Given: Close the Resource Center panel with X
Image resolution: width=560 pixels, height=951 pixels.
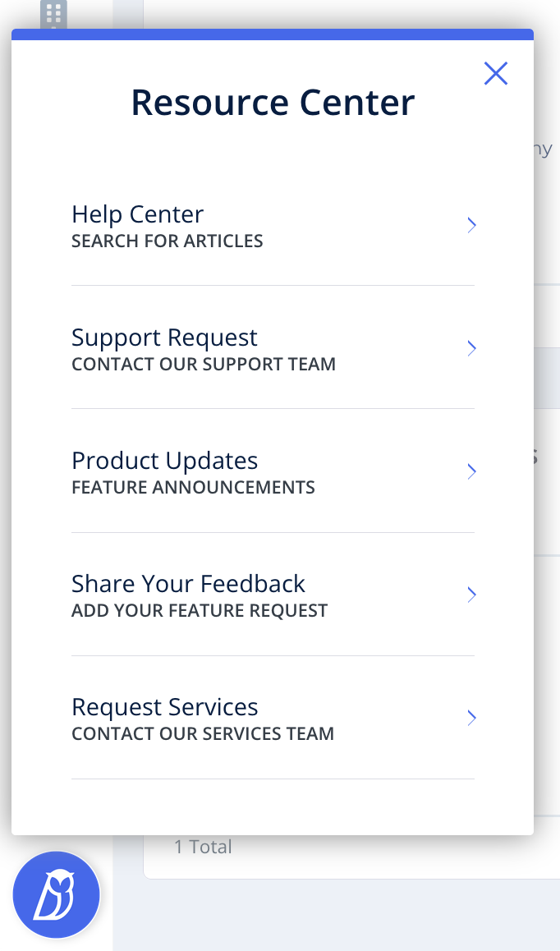Looking at the screenshot, I should [x=496, y=74].
